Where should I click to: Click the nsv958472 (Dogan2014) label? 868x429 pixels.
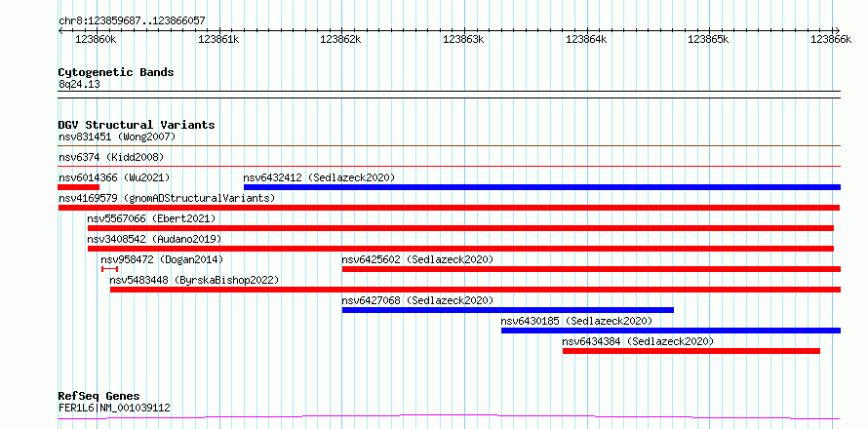[x=162, y=259]
